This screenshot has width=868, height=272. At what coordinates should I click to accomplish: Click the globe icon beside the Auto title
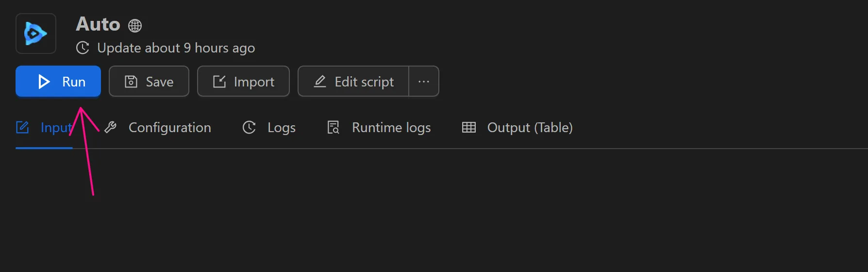tap(135, 26)
